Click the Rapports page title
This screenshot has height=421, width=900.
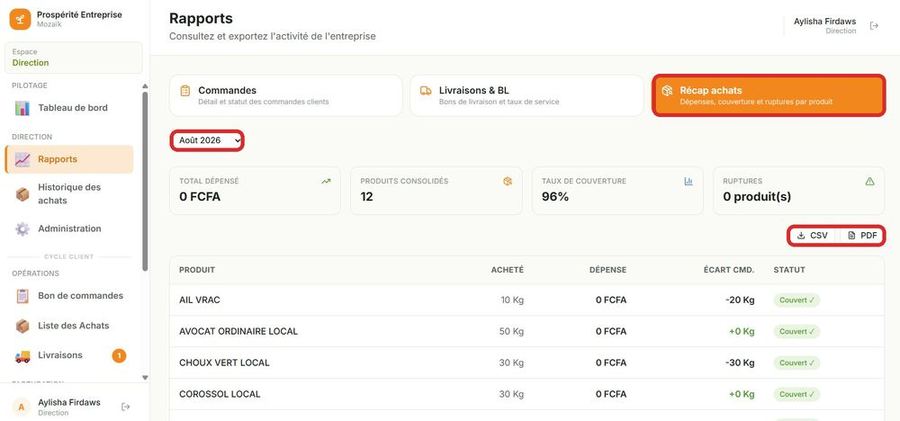click(201, 18)
